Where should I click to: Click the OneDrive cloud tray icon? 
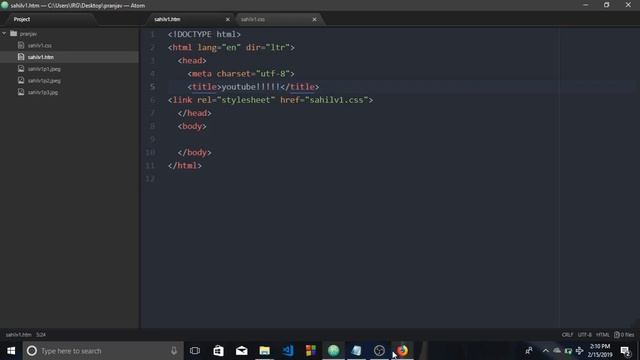click(x=557, y=351)
